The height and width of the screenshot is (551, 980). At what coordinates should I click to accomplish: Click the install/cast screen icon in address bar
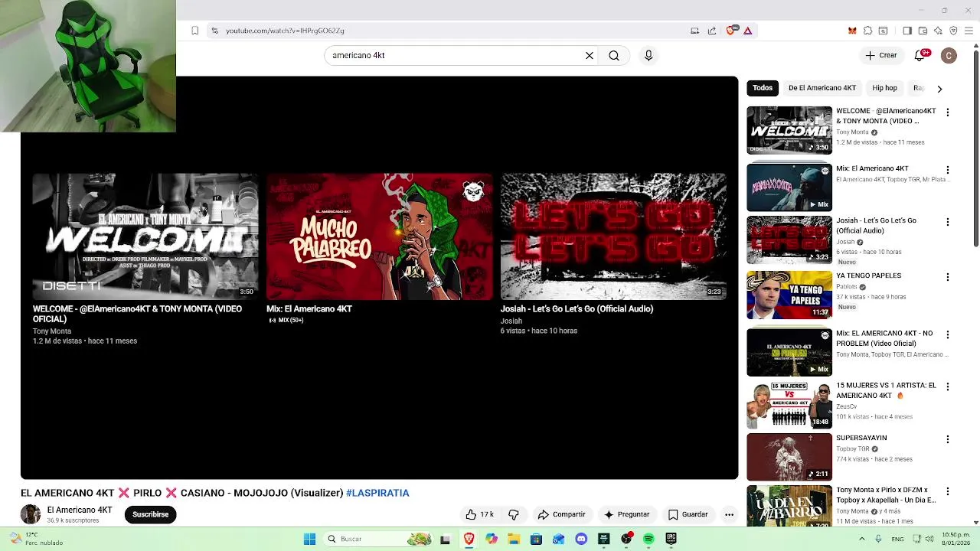(x=694, y=31)
